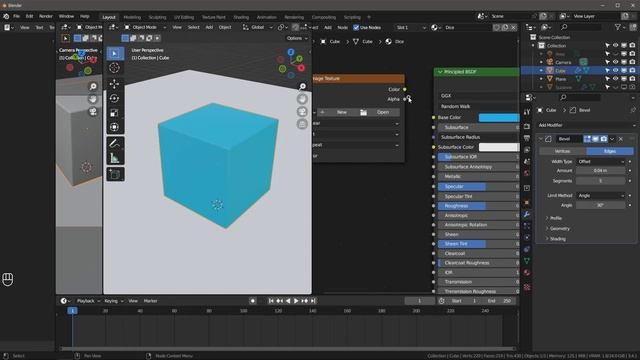Select Vertices in Bevel modifier

click(x=562, y=151)
